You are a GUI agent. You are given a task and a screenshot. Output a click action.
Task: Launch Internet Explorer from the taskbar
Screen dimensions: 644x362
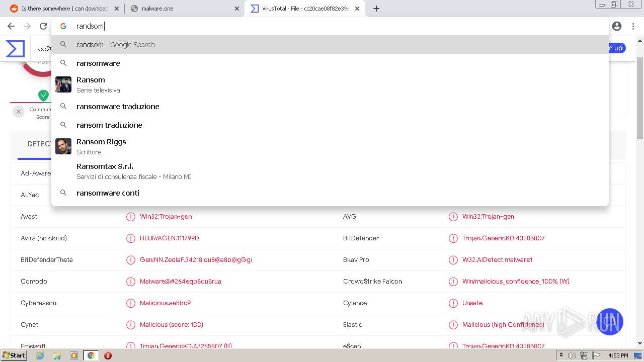[40, 355]
